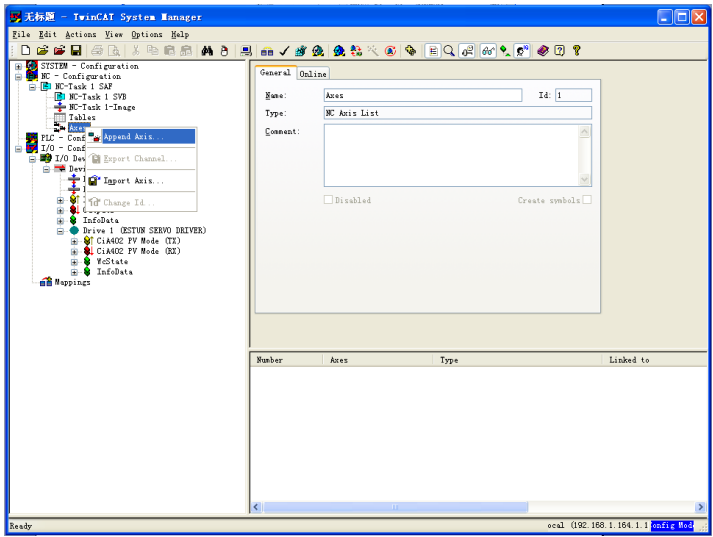Select the General tab
713x537 pixels.
coord(275,73)
